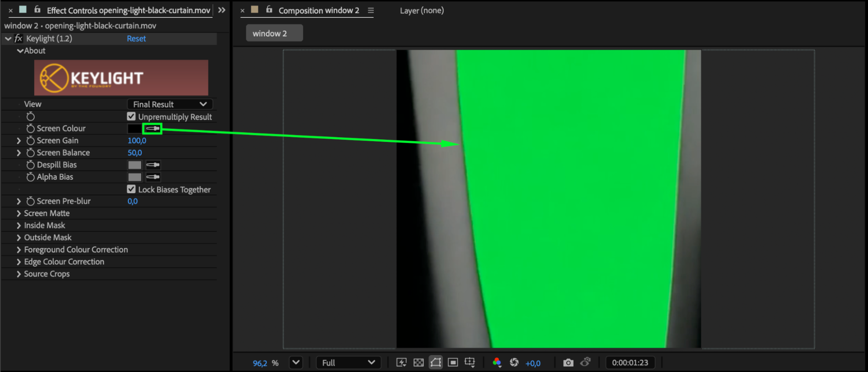Uncheck Unpremultiply Result checkbox
This screenshot has height=372, width=868.
[x=131, y=116]
